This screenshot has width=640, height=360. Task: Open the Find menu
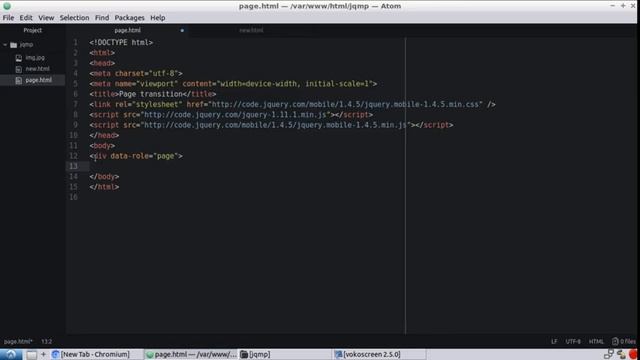pos(102,18)
